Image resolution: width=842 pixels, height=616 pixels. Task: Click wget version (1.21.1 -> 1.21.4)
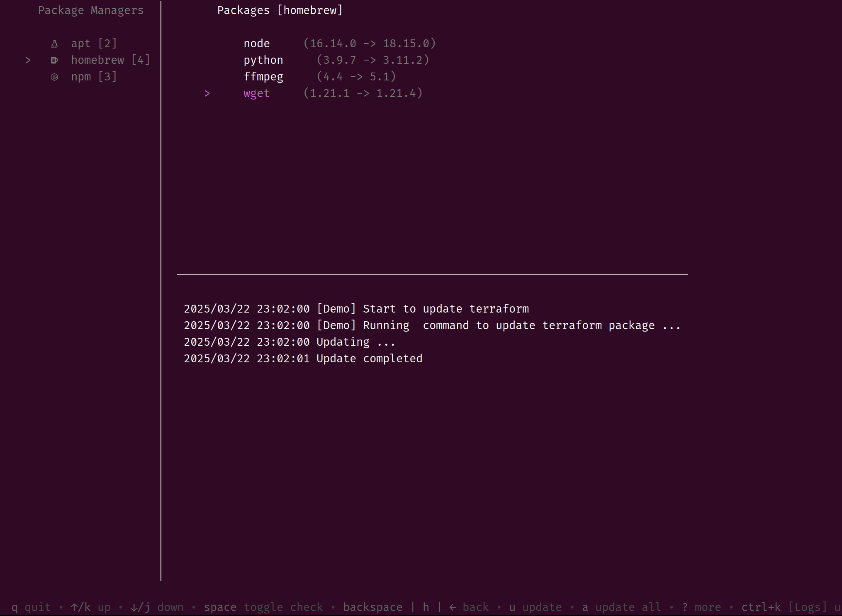[363, 93]
